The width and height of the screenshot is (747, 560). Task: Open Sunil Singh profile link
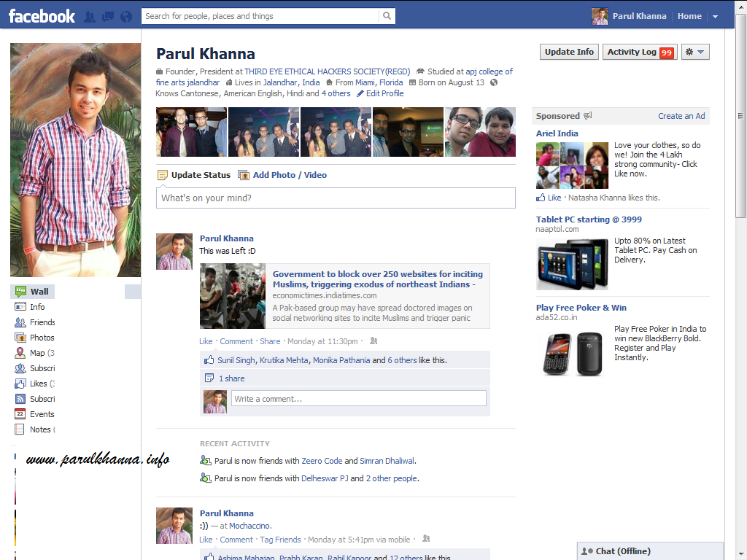click(x=236, y=360)
